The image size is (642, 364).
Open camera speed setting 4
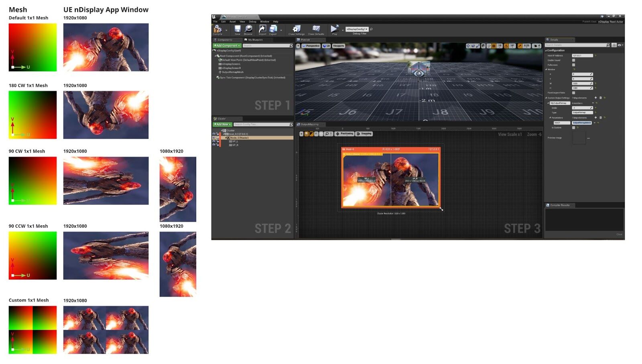[x=537, y=46]
